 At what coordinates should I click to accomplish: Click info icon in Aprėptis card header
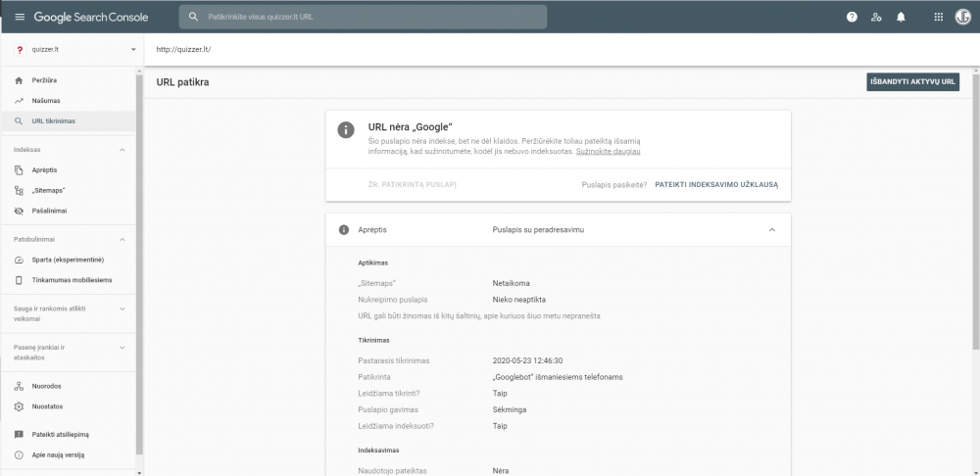[344, 230]
